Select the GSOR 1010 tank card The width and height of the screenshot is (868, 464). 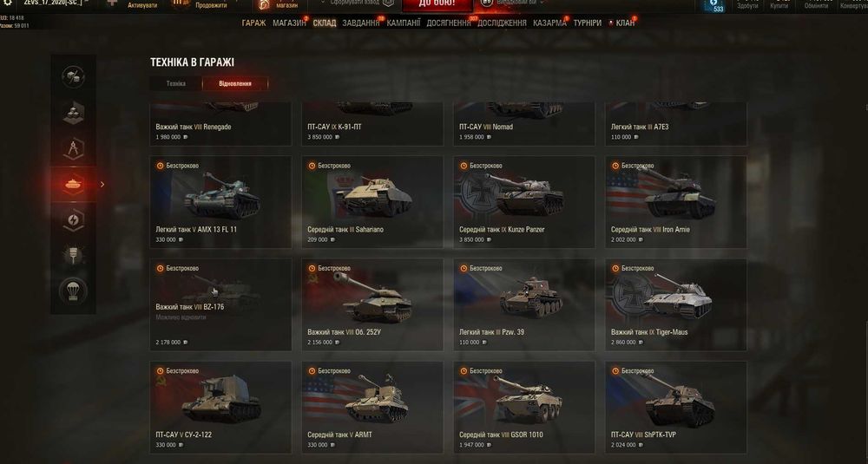coord(524,407)
